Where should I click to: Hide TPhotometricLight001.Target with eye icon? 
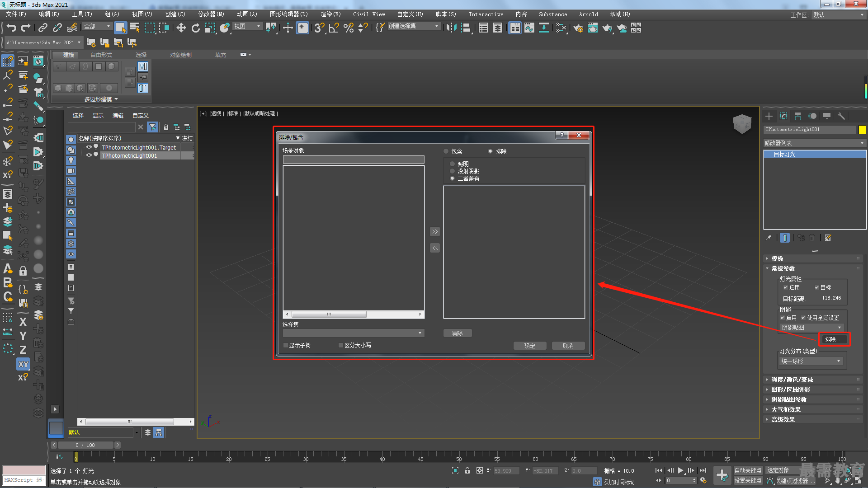(x=89, y=147)
